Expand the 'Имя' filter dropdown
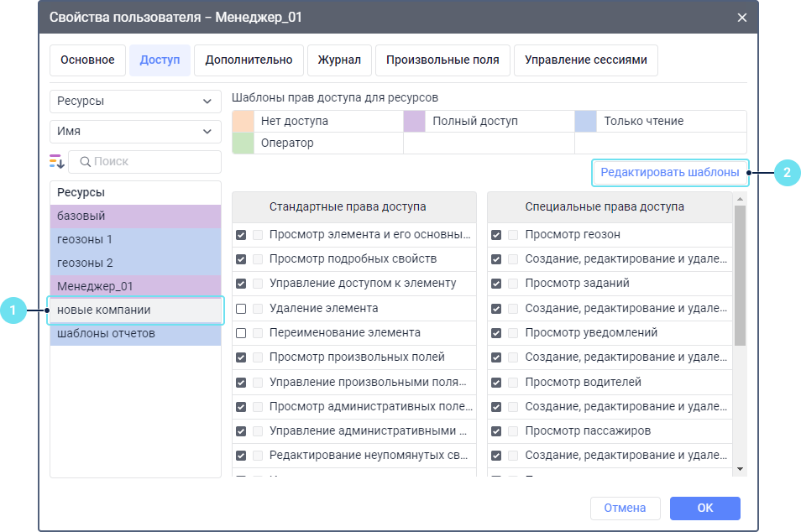The image size is (801, 532). point(135,132)
